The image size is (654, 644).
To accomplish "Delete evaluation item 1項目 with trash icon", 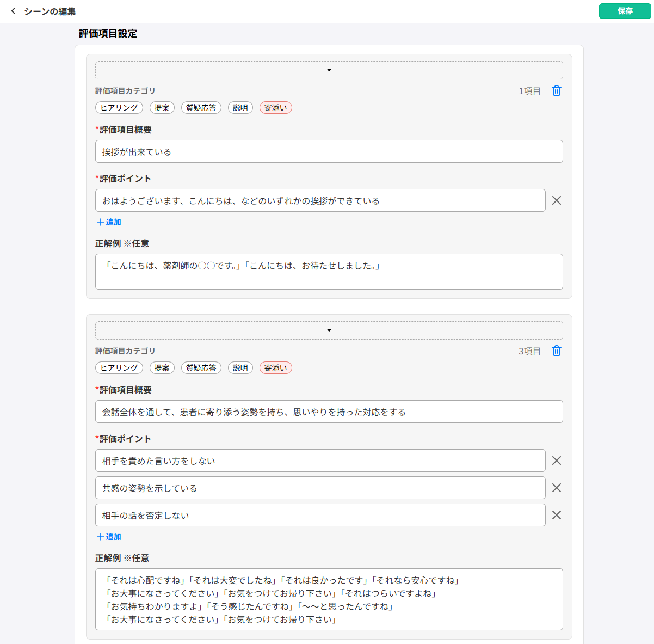I will tap(556, 91).
